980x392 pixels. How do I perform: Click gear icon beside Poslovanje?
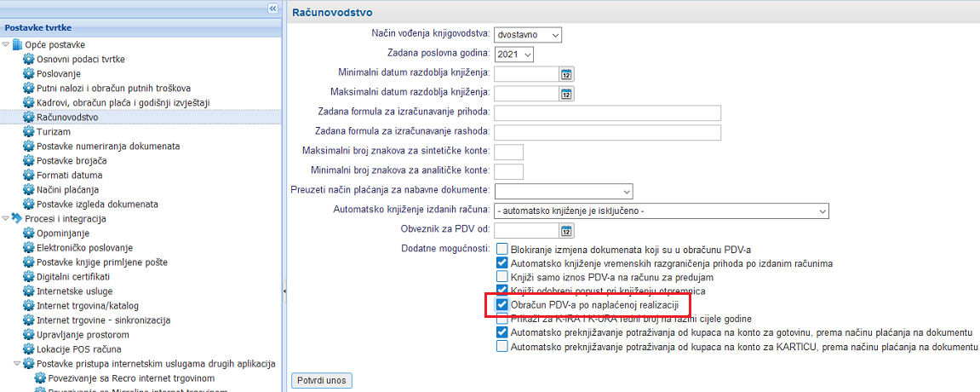point(29,74)
